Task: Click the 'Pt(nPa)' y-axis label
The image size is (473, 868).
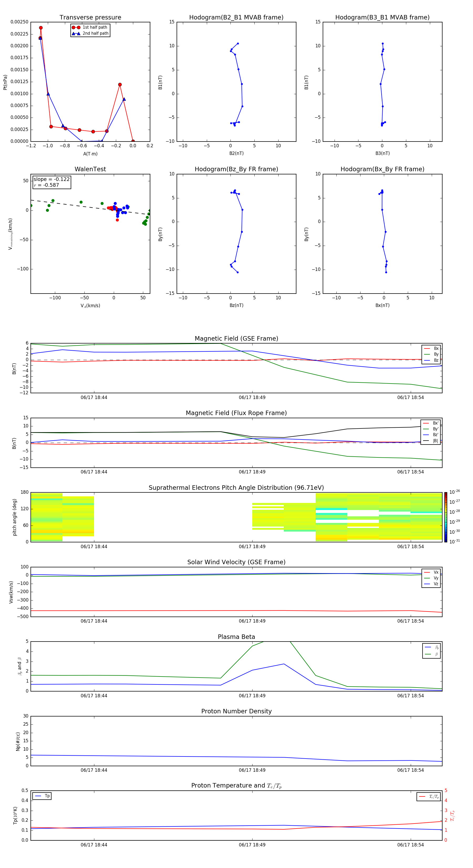Action: click(5, 82)
